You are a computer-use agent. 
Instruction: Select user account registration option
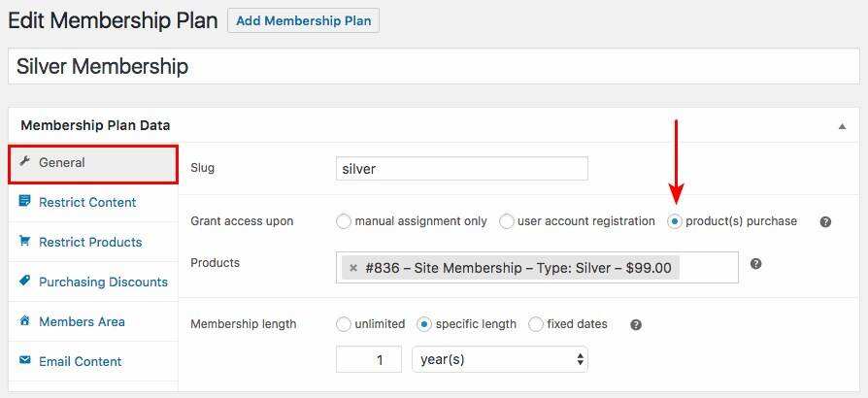click(x=507, y=221)
